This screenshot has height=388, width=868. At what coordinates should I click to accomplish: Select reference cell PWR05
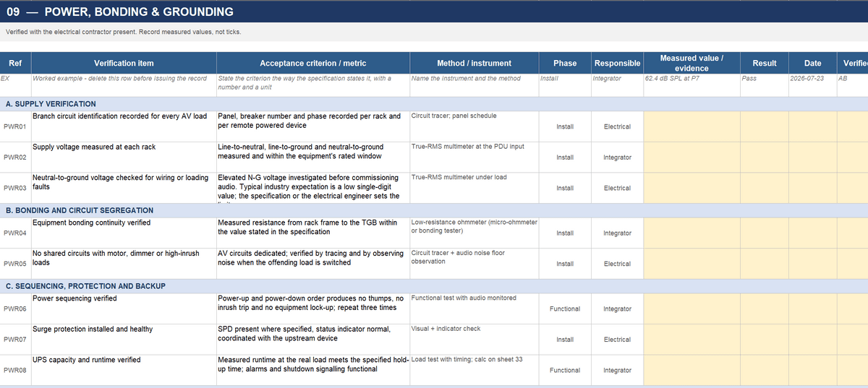pos(15,264)
